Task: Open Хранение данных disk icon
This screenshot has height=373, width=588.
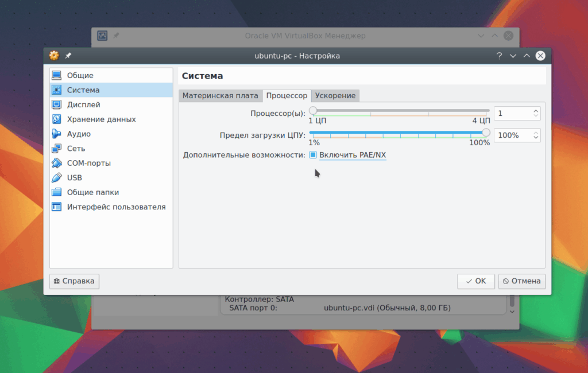Action: point(57,119)
